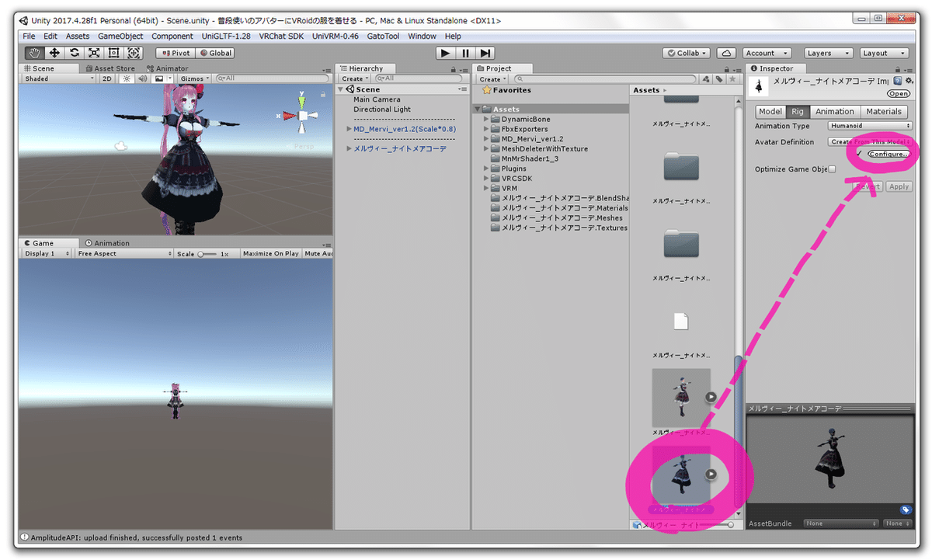Select the VRCSDK folder
Image resolution: width=932 pixels, height=560 pixels.
516,178
